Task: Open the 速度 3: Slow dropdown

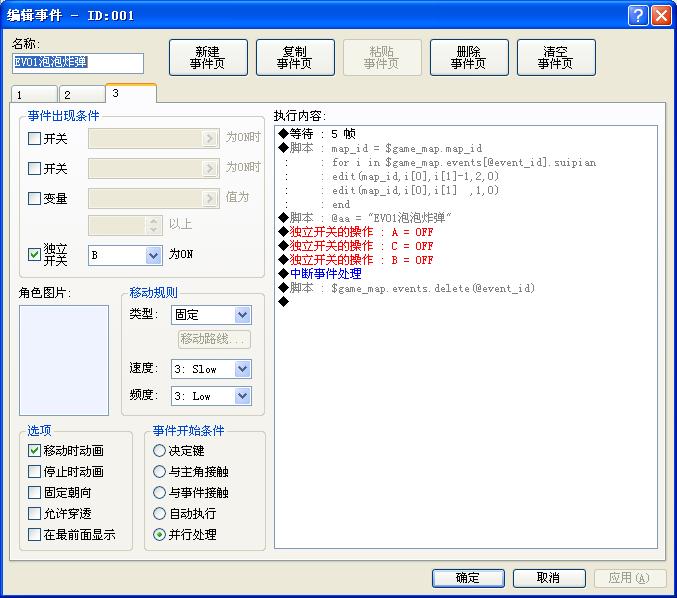Action: [x=211, y=369]
